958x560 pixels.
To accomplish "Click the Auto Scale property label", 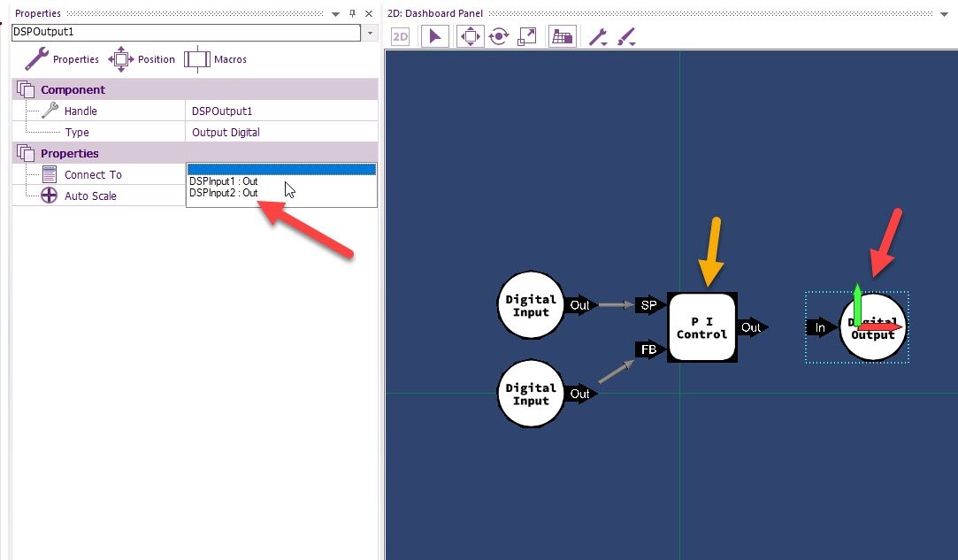I will coord(90,196).
